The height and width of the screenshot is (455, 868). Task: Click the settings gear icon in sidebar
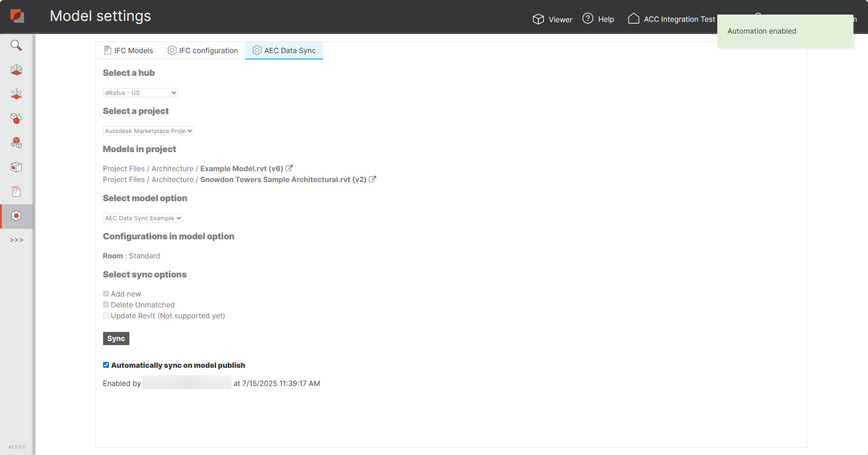click(x=16, y=216)
